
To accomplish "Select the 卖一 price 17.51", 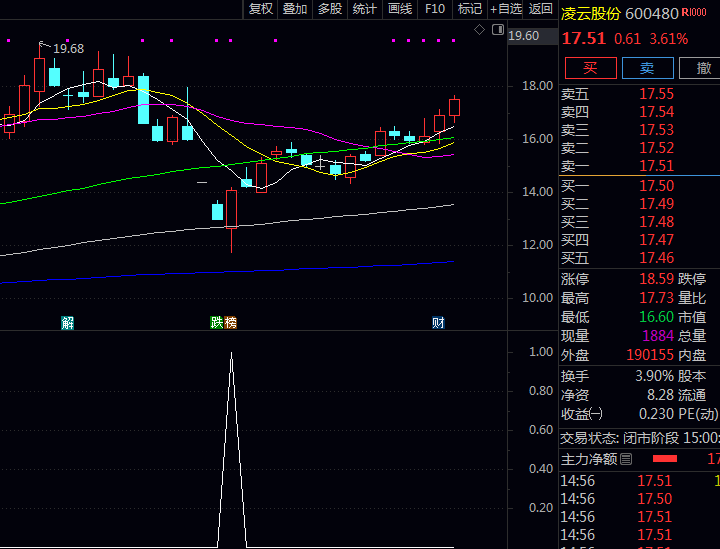I will pyautogui.click(x=656, y=166).
